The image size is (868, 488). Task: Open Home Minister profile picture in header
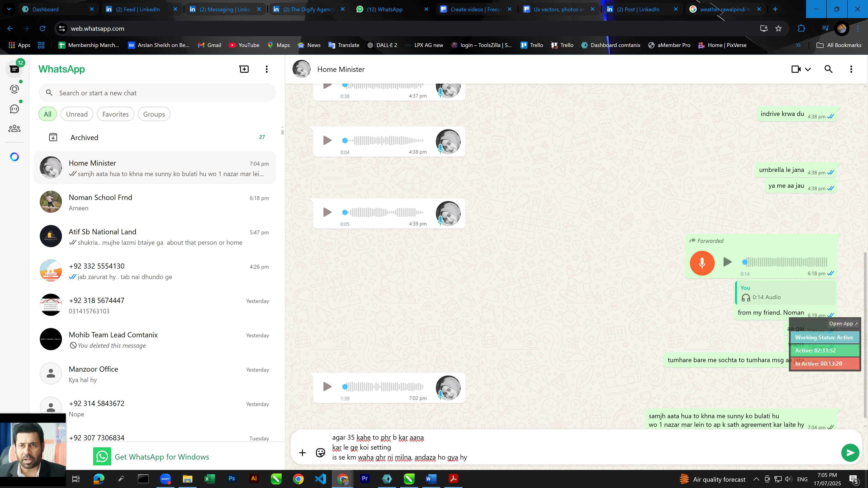pyautogui.click(x=301, y=69)
